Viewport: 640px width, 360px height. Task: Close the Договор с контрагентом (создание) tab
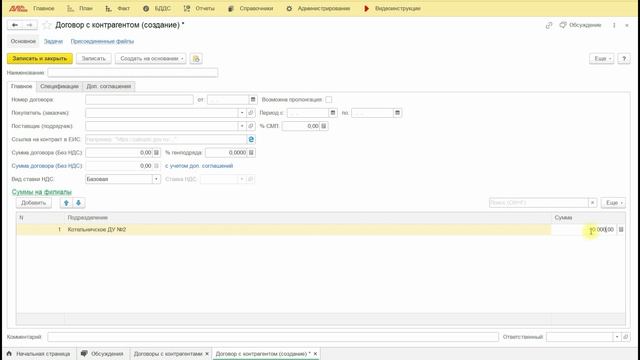315,354
